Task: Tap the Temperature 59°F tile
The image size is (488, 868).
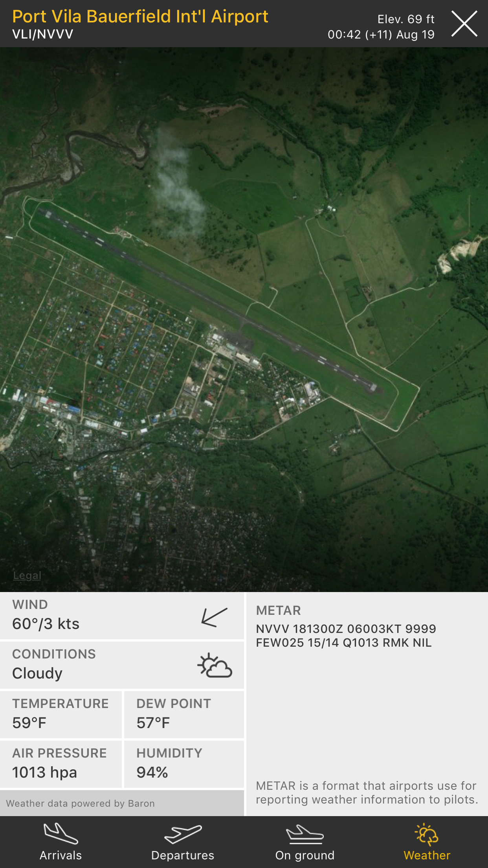Action: coord(61,714)
